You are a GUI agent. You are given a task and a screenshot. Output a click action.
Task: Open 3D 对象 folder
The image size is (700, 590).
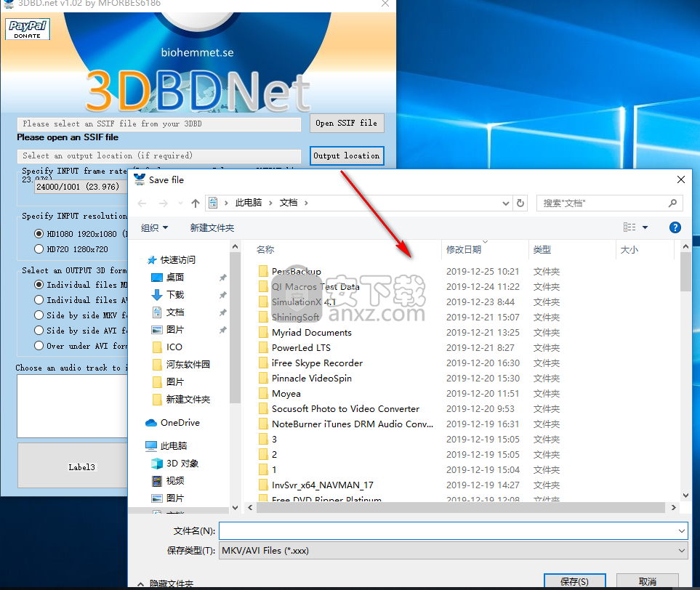pos(182,464)
